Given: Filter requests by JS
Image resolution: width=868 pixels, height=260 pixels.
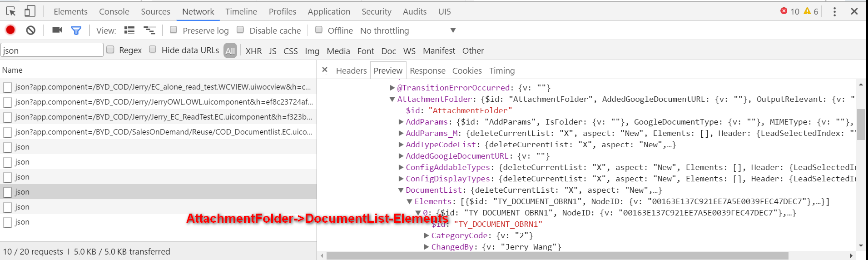Looking at the screenshot, I should (273, 51).
